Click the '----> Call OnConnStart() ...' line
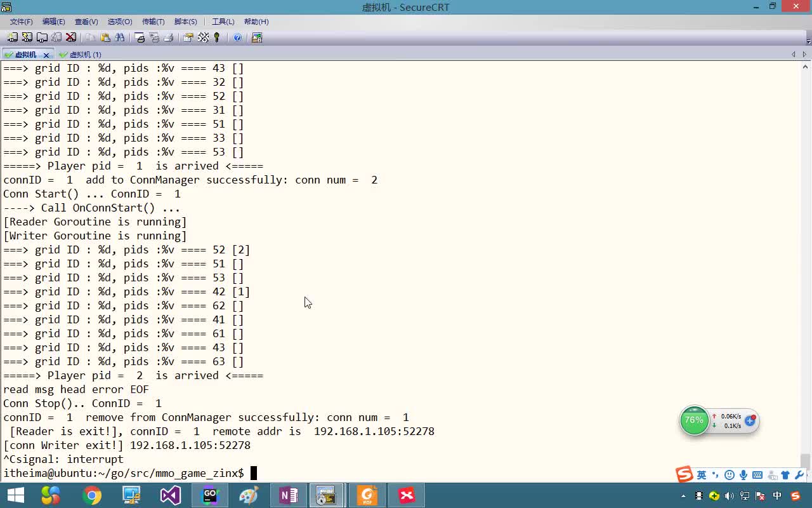 [x=92, y=208]
